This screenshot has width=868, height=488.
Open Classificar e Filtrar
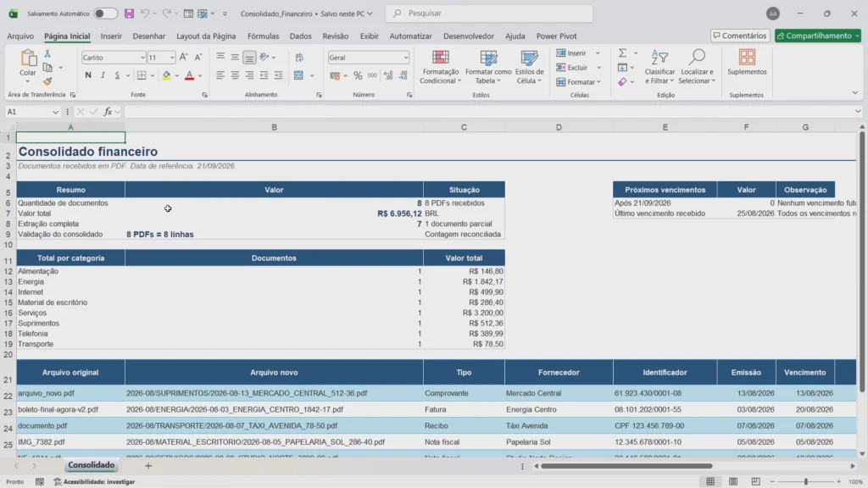point(659,67)
